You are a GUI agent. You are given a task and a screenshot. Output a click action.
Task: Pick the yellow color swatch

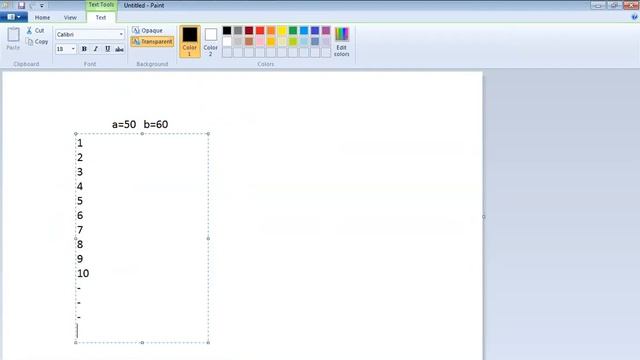(282, 31)
